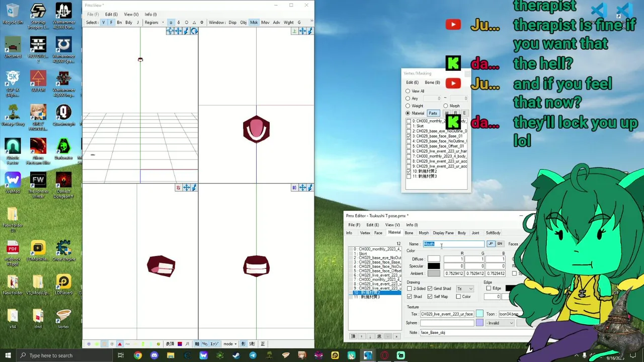Toggle checkbox for 11: 新規材質3 in masking list

(x=409, y=176)
